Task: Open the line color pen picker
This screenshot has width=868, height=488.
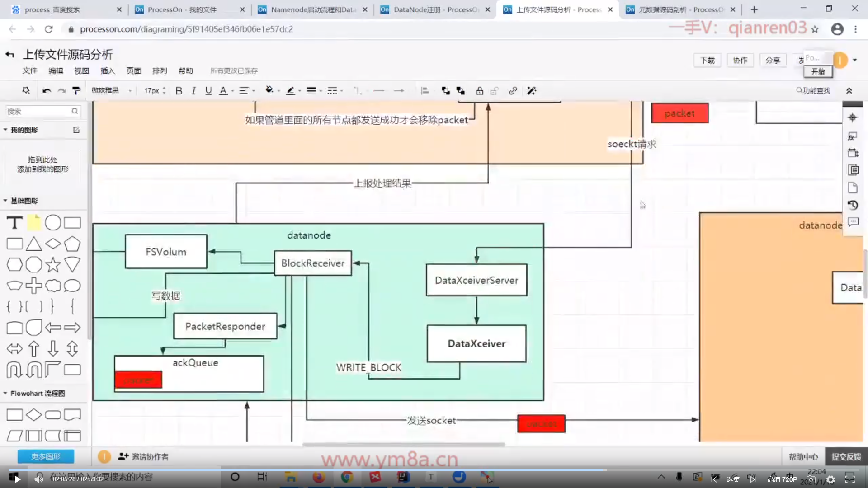Action: click(x=293, y=91)
